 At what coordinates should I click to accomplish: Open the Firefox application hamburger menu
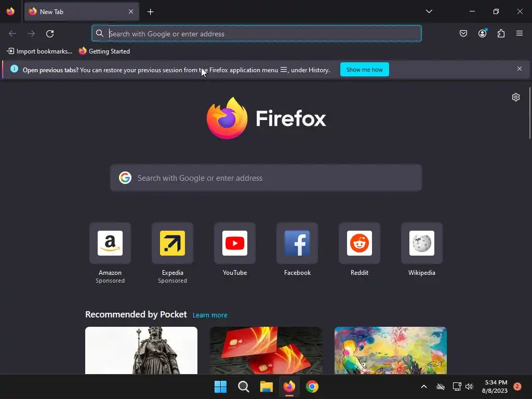click(520, 33)
